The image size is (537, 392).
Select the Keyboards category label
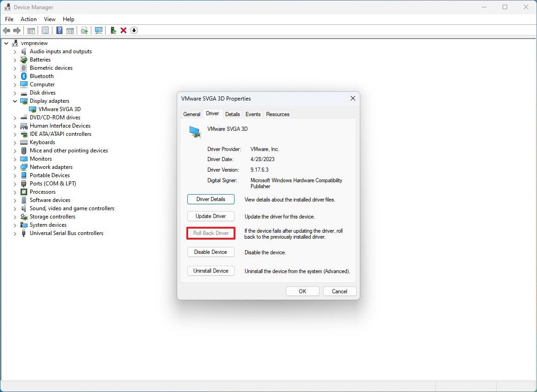click(42, 142)
